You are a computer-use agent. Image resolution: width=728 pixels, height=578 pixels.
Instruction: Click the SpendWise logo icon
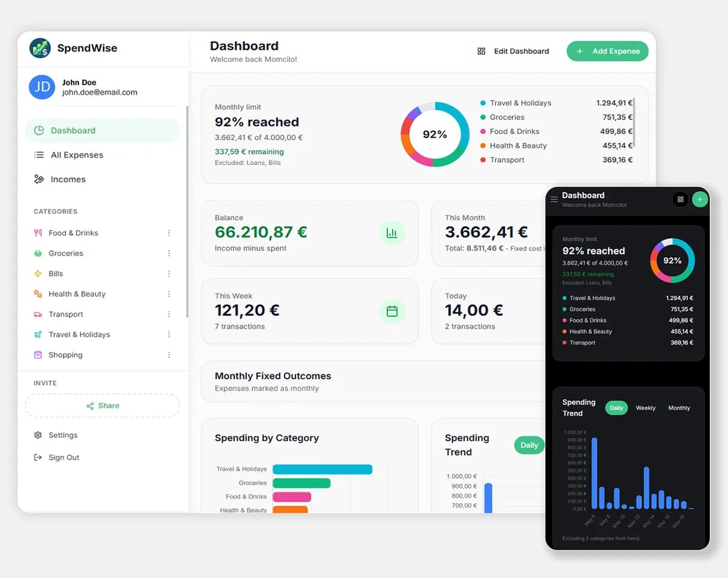[40, 48]
